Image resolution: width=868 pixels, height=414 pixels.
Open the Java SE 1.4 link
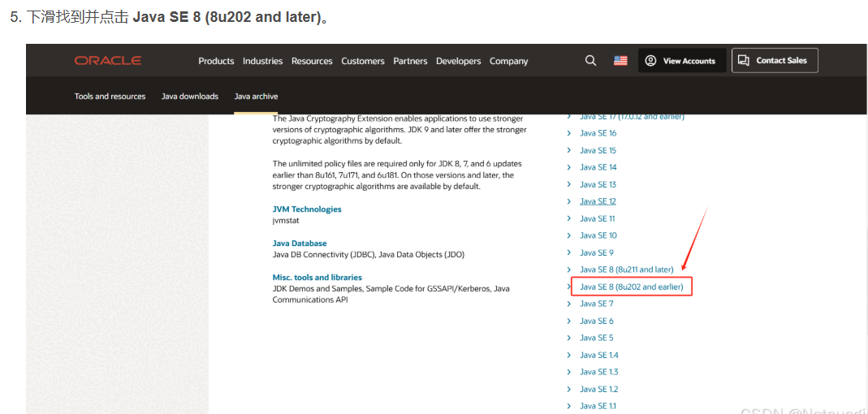tap(599, 355)
